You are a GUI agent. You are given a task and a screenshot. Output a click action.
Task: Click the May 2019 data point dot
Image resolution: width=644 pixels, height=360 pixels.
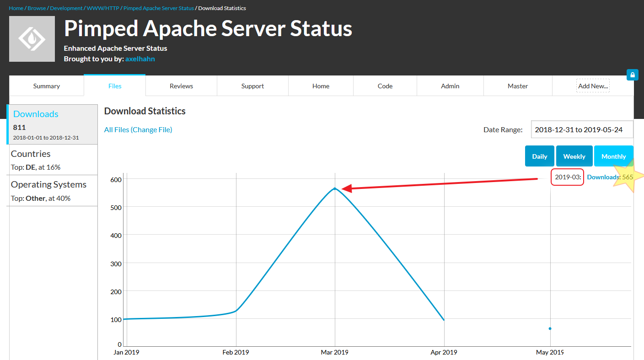pos(550,328)
